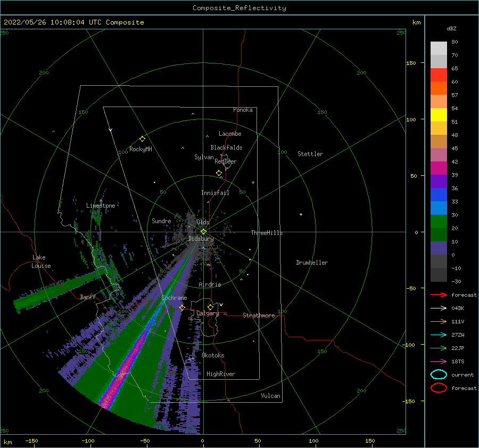Click the Calgary city label
This screenshot has height=448, width=479.
pos(208,313)
